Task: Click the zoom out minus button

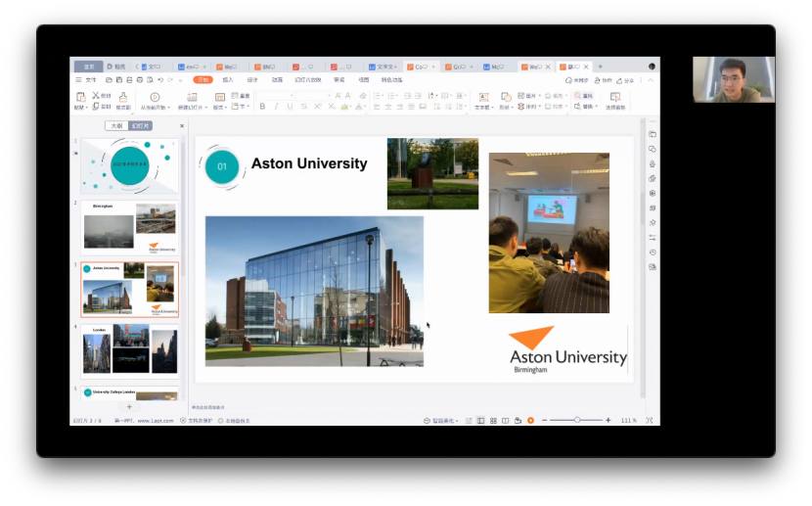Action: tap(544, 420)
